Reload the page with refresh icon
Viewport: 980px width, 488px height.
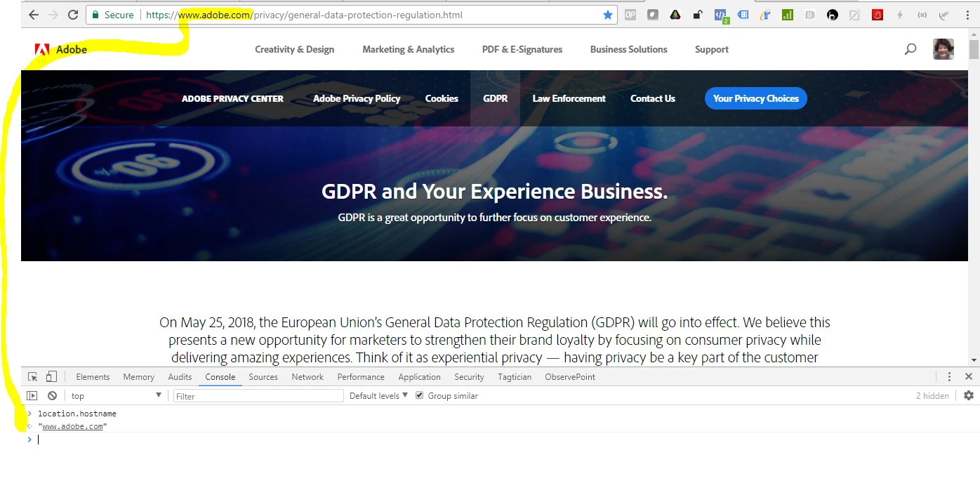73,15
